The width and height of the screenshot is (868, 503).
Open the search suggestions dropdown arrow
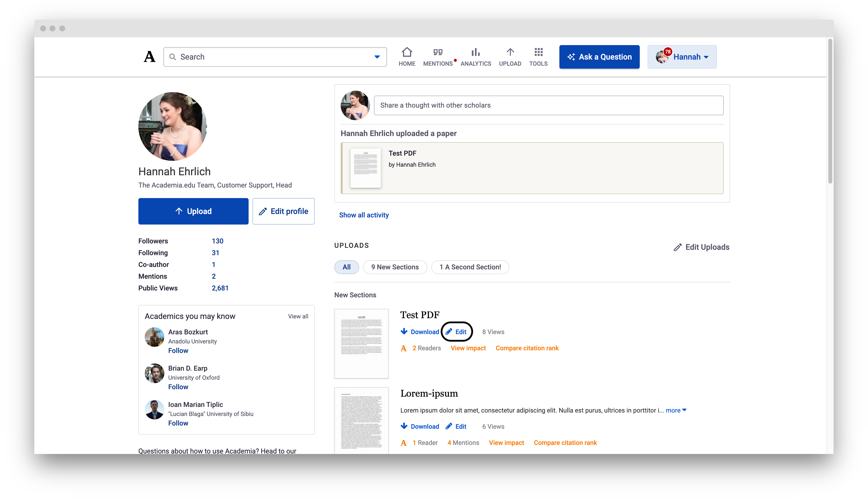click(377, 57)
